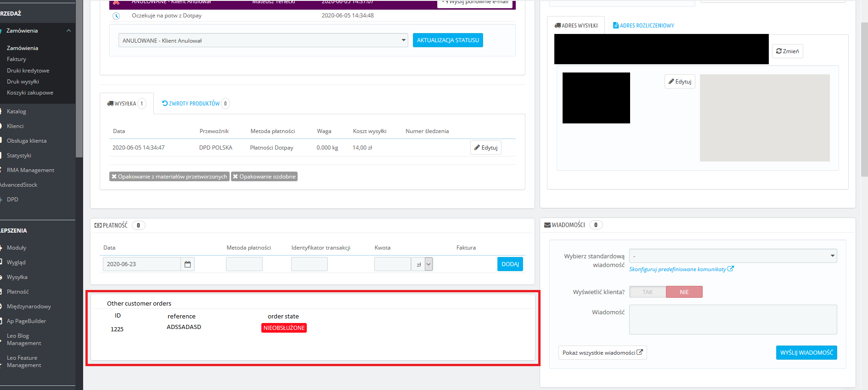This screenshot has height=390, width=868.
Task: Click Pokaż wszystkie wiadomości button
Action: [x=603, y=352]
